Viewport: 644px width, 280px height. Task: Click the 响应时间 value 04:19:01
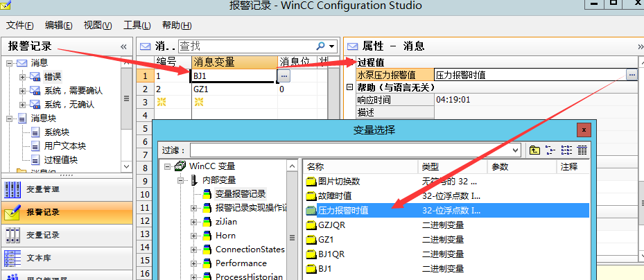(453, 100)
